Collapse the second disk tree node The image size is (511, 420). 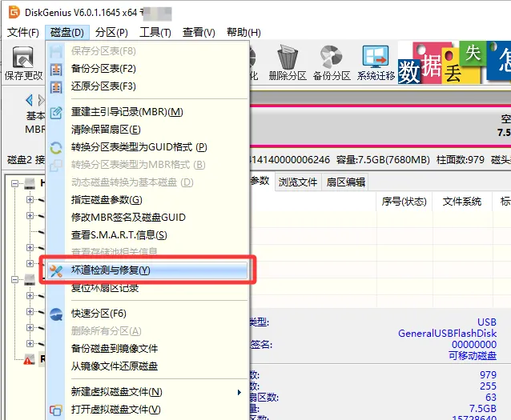[x=14, y=280]
